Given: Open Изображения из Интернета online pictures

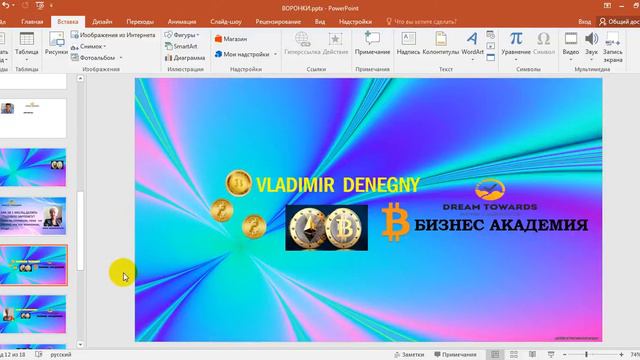Looking at the screenshot, I should pos(113,35).
